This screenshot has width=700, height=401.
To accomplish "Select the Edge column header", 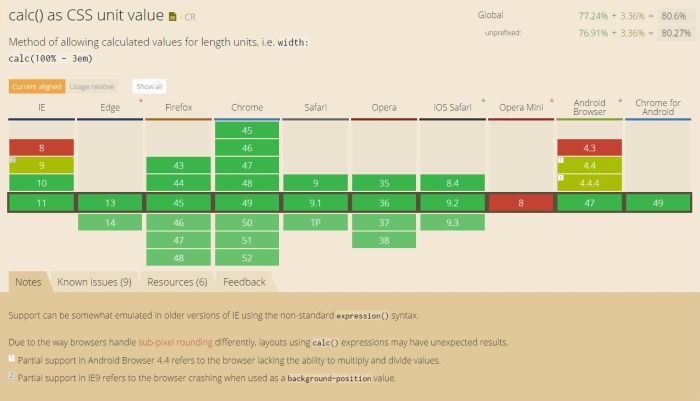I will click(x=110, y=108).
